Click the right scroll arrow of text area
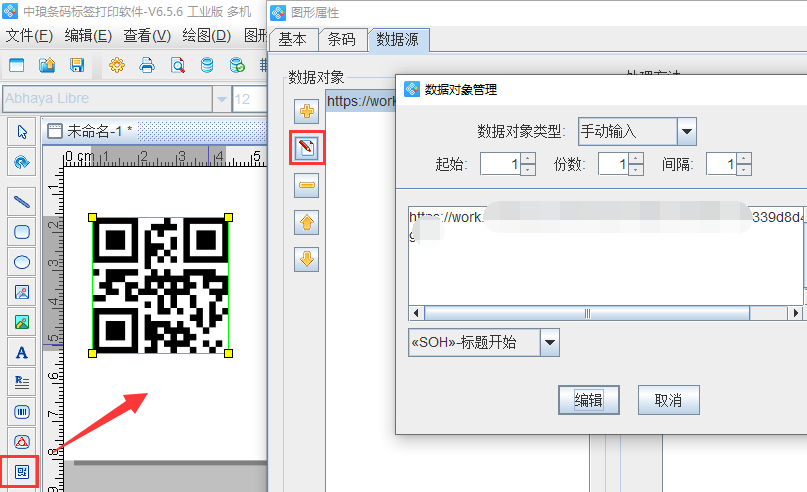Image resolution: width=807 pixels, height=492 pixels. [x=796, y=313]
